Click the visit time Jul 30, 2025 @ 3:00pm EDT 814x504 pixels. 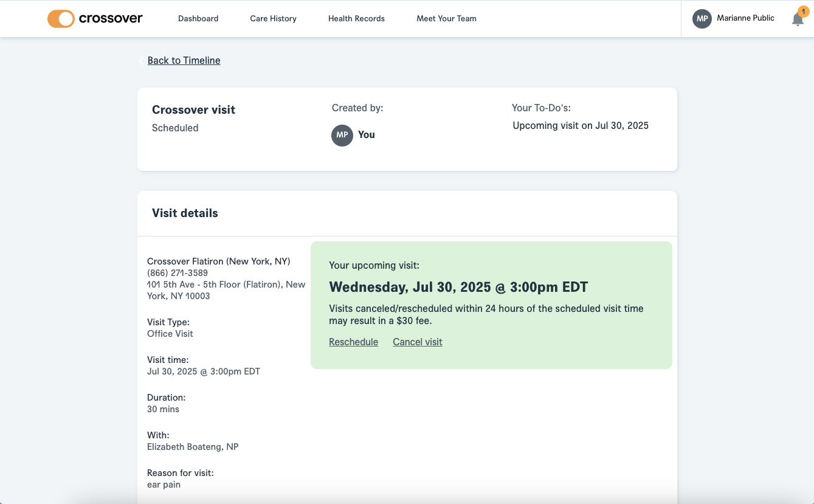click(x=204, y=371)
